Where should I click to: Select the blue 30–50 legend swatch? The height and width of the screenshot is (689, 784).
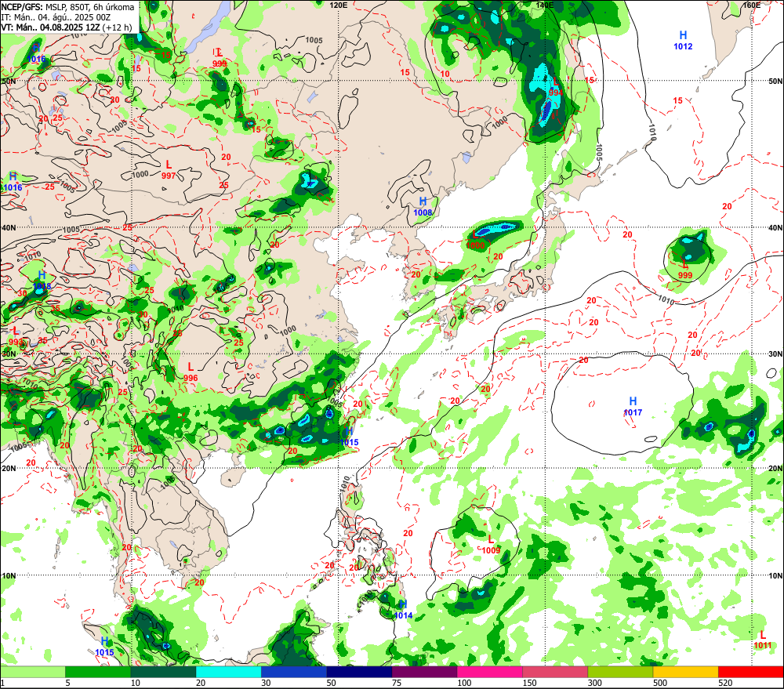point(294,672)
